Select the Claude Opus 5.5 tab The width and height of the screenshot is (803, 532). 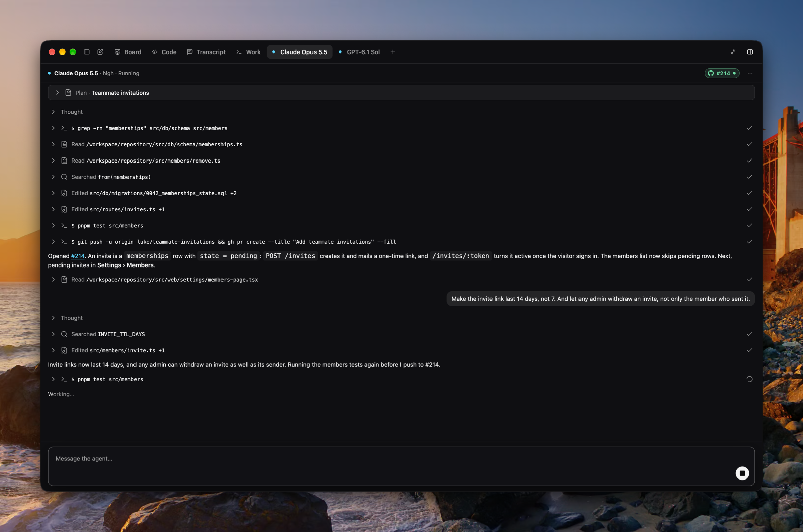(x=299, y=52)
